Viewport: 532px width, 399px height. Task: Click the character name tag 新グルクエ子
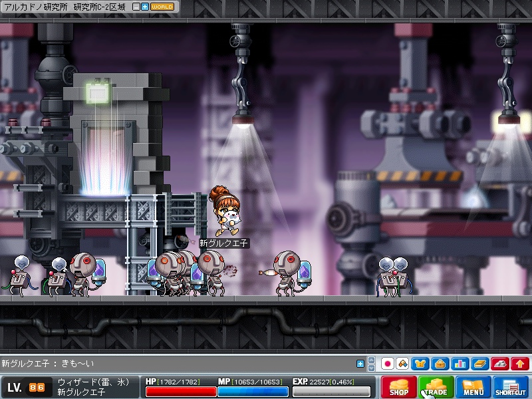click(223, 243)
